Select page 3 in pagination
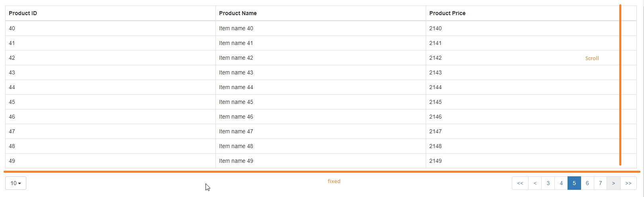This screenshot has width=644, height=197. [x=548, y=183]
